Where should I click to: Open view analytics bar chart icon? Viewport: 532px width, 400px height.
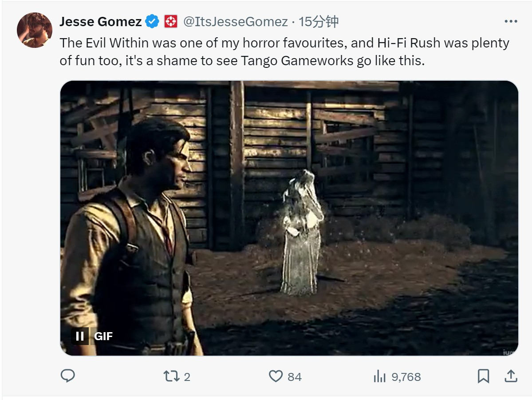(x=379, y=376)
